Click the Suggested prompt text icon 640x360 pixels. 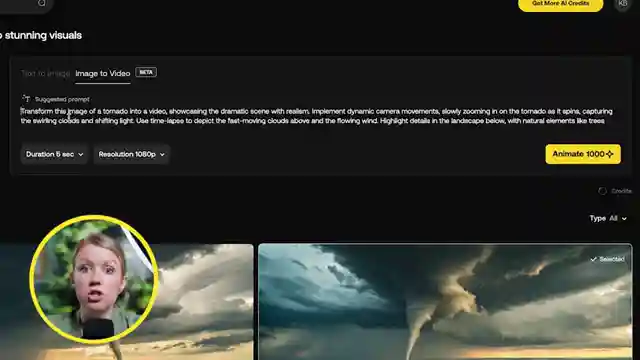pyautogui.click(x=27, y=99)
